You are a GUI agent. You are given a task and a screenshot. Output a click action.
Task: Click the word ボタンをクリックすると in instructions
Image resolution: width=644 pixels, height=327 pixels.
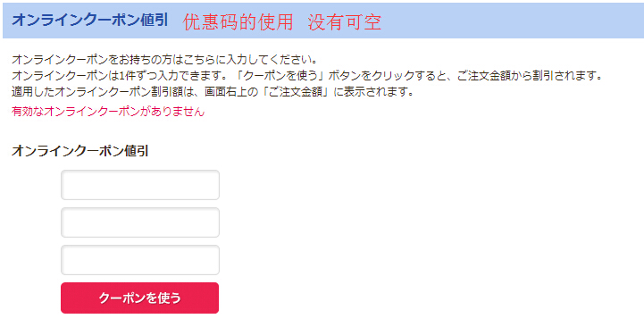381,76
